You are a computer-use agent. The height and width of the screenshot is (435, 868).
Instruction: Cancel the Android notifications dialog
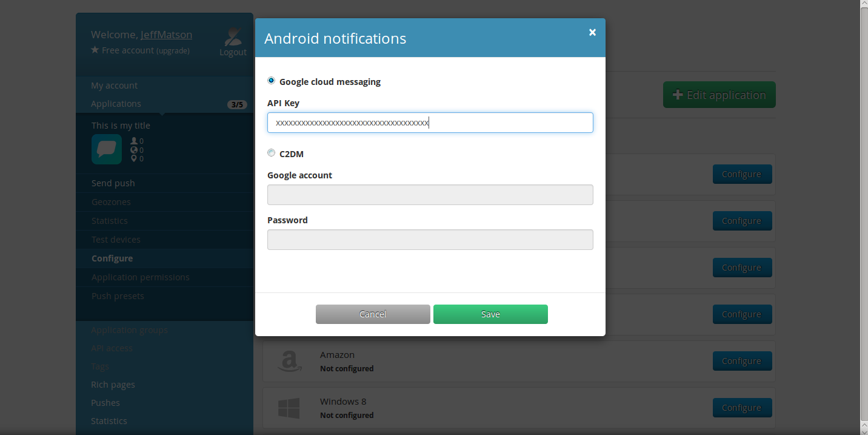click(x=373, y=314)
